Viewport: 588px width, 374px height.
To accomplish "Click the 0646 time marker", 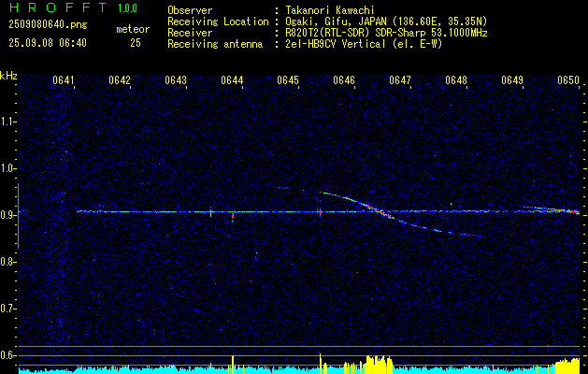I will (x=344, y=80).
